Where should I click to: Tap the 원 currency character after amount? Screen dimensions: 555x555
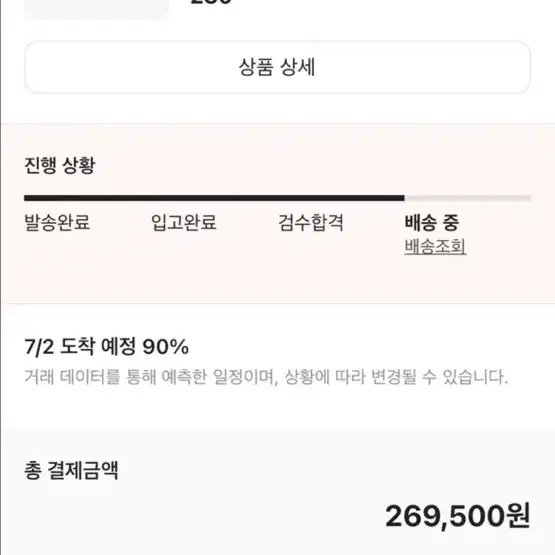point(518,516)
